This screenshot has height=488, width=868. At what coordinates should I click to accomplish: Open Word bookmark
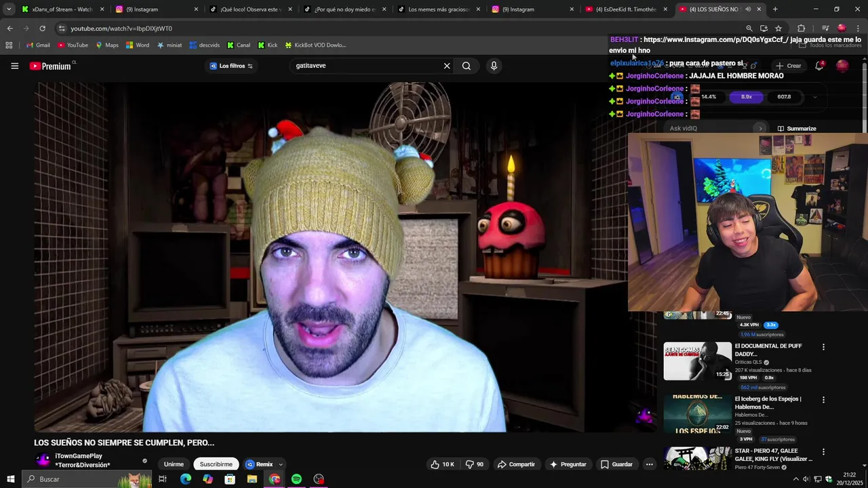[138, 45]
